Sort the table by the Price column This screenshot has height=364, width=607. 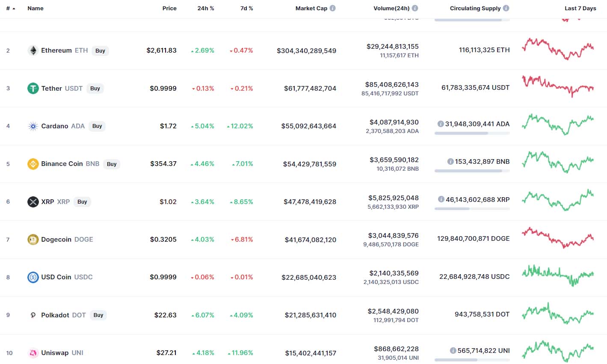click(x=169, y=8)
